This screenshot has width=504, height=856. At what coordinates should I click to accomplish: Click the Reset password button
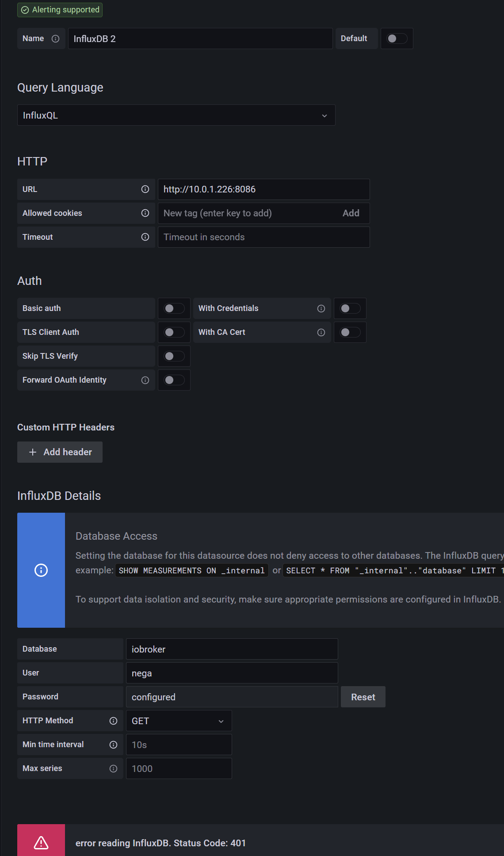tap(363, 697)
